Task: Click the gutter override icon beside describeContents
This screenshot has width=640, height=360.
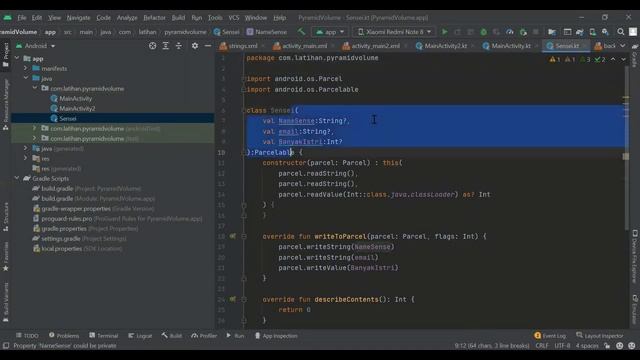Action: pos(233,299)
